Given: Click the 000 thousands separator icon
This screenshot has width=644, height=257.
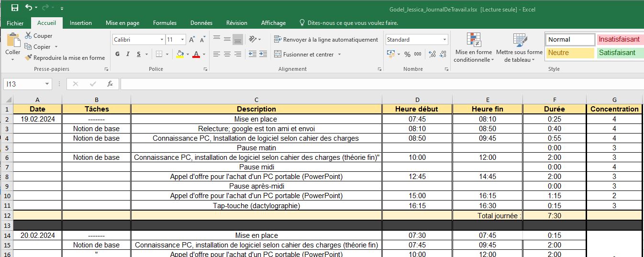Looking at the screenshot, I should [x=418, y=54].
